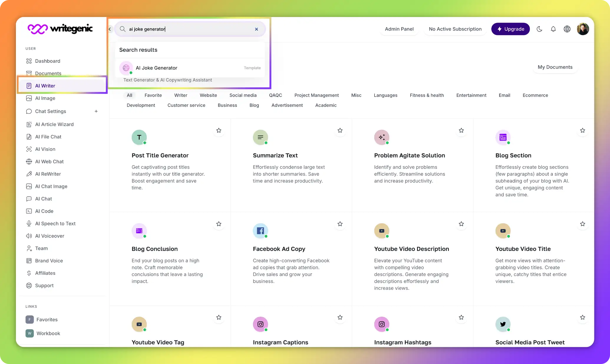Screen dimensions: 610x364
Task: Select AI Speech to Text
Action: click(55, 223)
